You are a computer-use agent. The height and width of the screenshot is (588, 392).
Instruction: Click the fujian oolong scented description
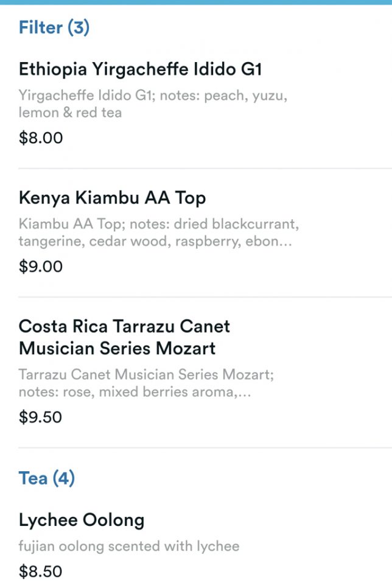(129, 546)
